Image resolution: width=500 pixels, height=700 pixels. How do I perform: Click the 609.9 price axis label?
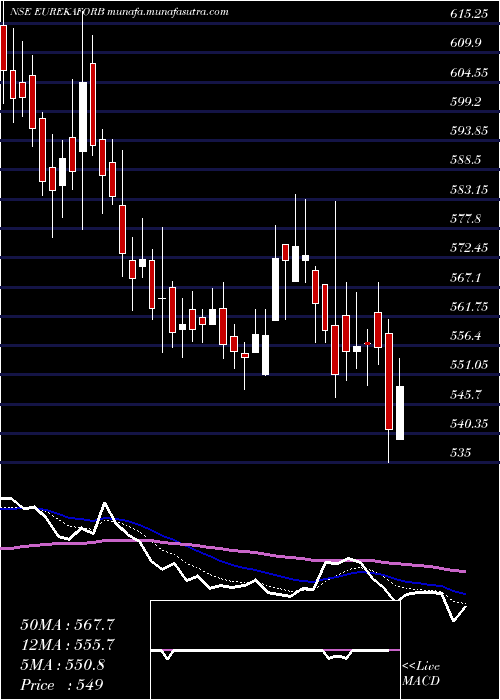click(x=467, y=43)
